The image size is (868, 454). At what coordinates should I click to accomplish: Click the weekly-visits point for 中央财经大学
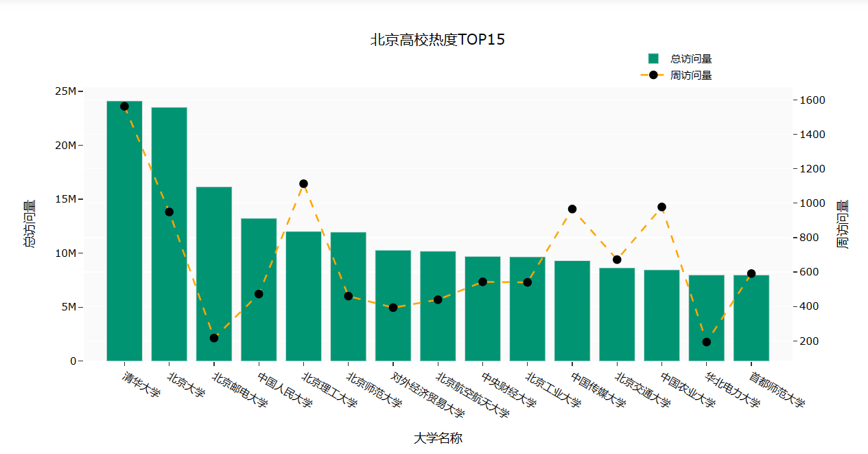(482, 282)
